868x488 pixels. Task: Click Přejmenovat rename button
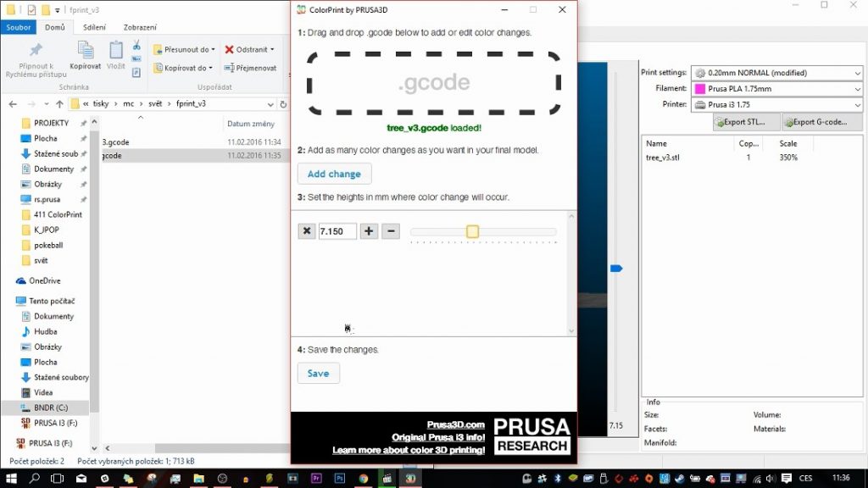pyautogui.click(x=250, y=68)
